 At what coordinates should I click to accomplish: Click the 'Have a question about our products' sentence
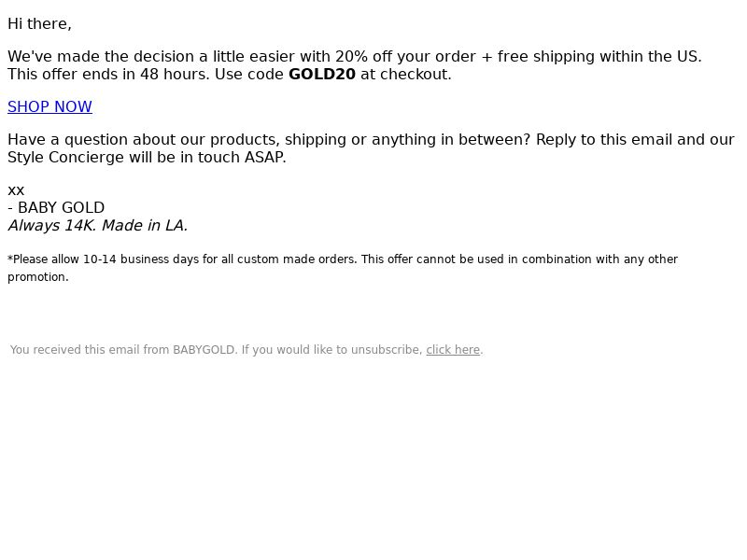click(x=144, y=139)
